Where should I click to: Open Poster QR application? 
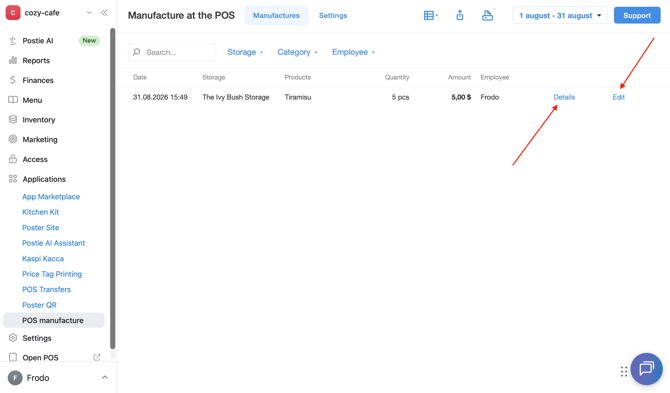(39, 305)
